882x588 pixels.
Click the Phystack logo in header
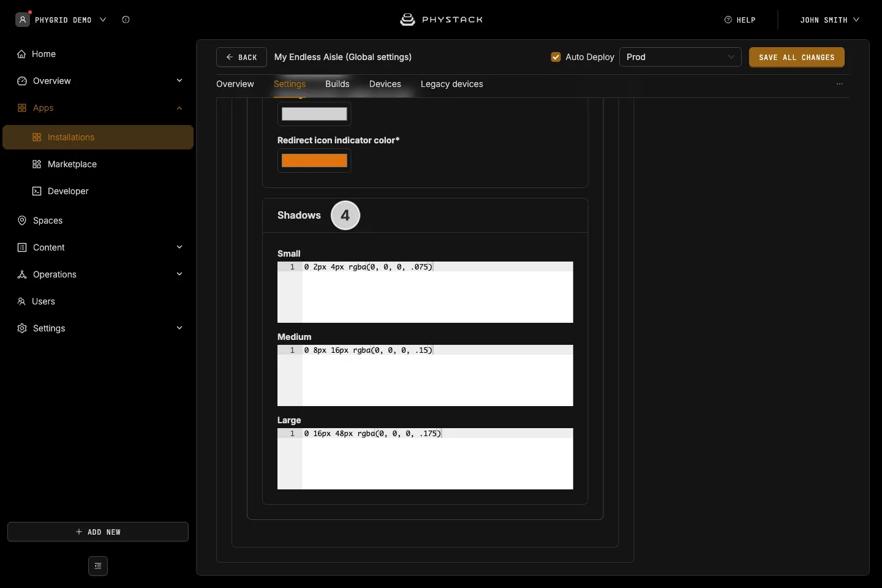[x=441, y=20]
